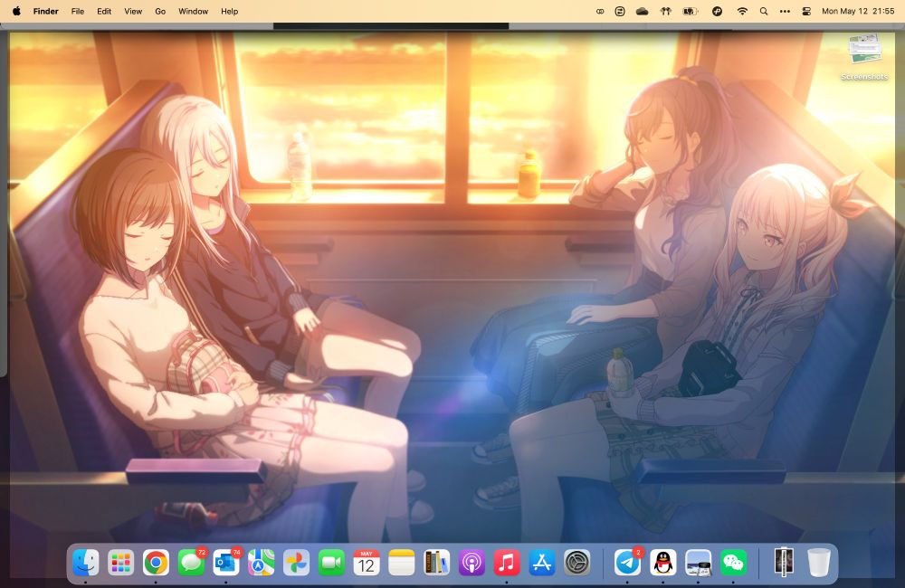Open Telegram with 2 notifications
Screen dimensions: 905x588
pyautogui.click(x=627, y=562)
